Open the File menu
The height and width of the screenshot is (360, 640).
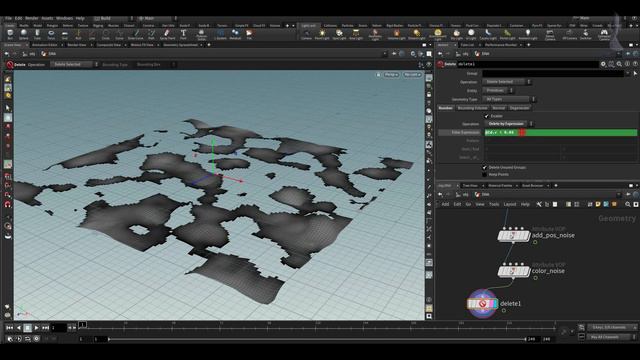tap(8, 18)
